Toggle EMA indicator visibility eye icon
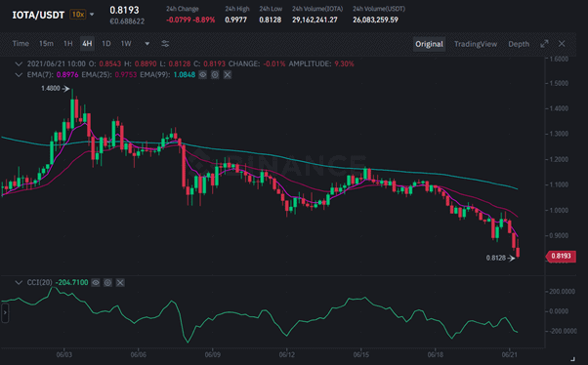This screenshot has width=588, height=365. pyautogui.click(x=202, y=75)
